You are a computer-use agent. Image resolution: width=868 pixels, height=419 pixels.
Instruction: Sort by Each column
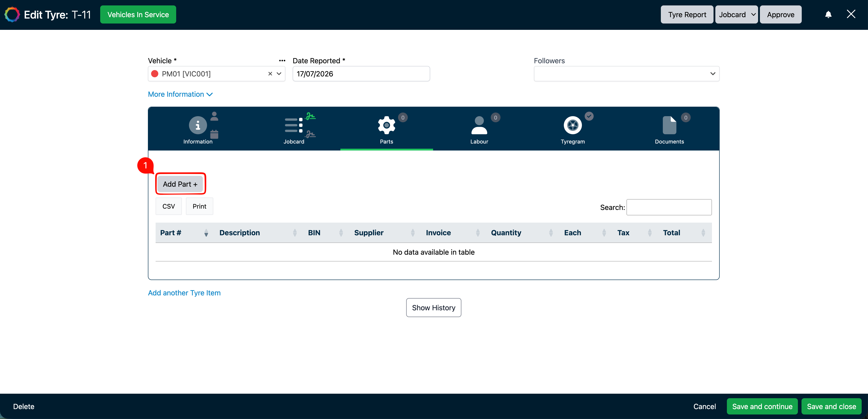(x=586, y=233)
